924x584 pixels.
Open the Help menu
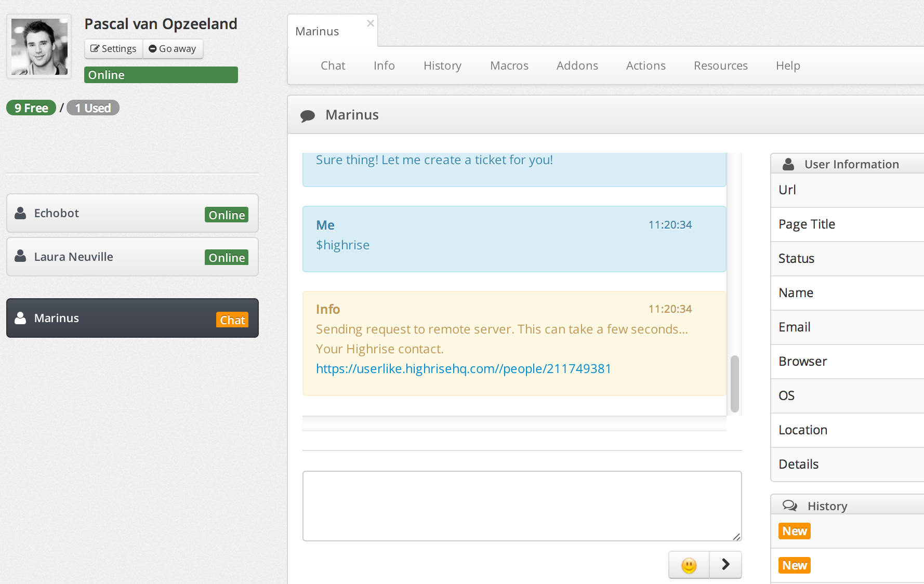point(788,65)
